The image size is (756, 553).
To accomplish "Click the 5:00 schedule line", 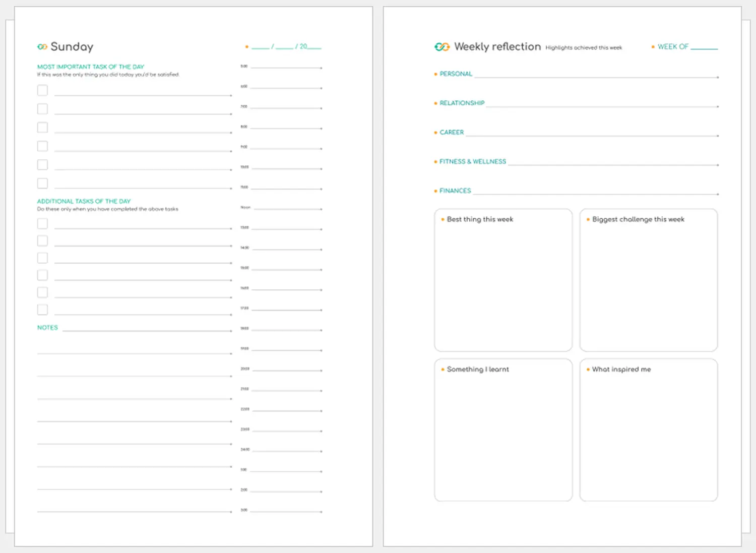I will click(x=286, y=67).
